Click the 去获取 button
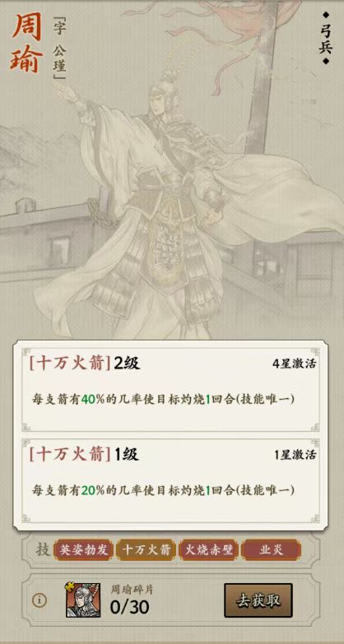 click(x=258, y=600)
